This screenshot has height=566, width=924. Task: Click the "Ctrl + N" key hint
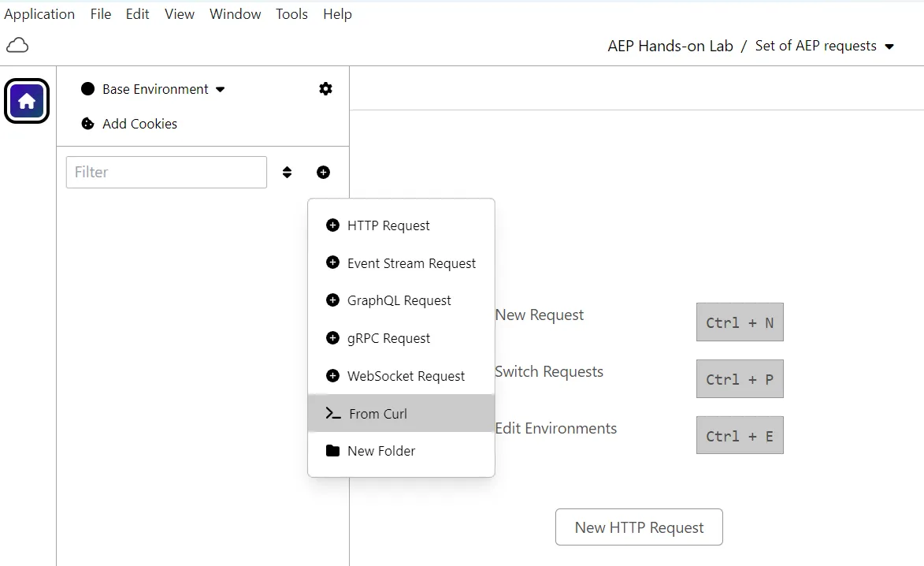click(x=740, y=322)
